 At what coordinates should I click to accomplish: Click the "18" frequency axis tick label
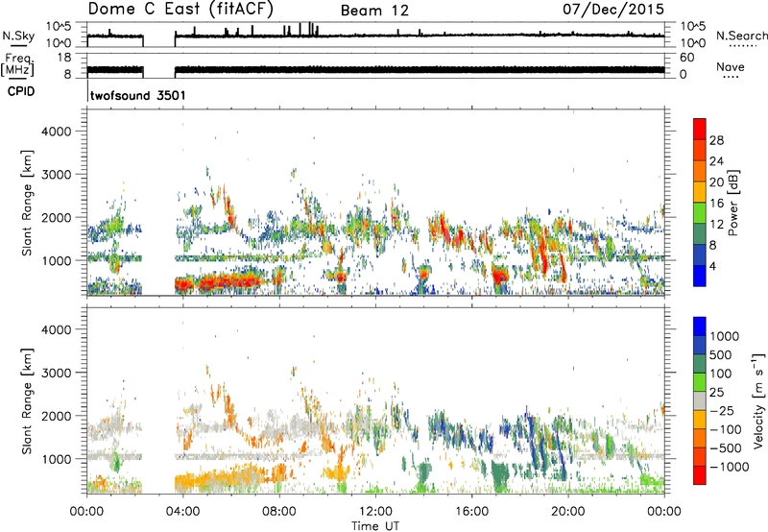tap(64, 58)
